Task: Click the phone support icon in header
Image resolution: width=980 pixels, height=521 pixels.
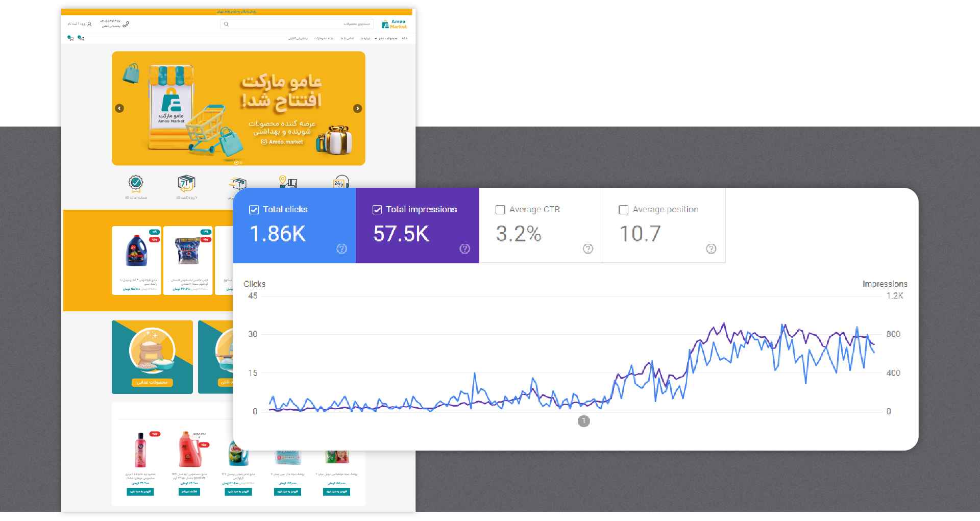Action: click(x=126, y=24)
